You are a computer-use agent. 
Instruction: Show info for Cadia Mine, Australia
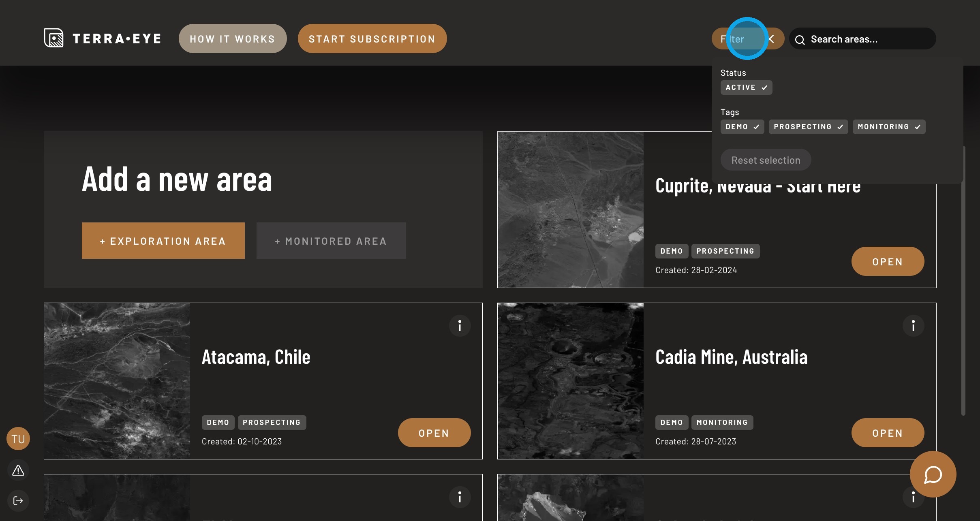coord(913,326)
